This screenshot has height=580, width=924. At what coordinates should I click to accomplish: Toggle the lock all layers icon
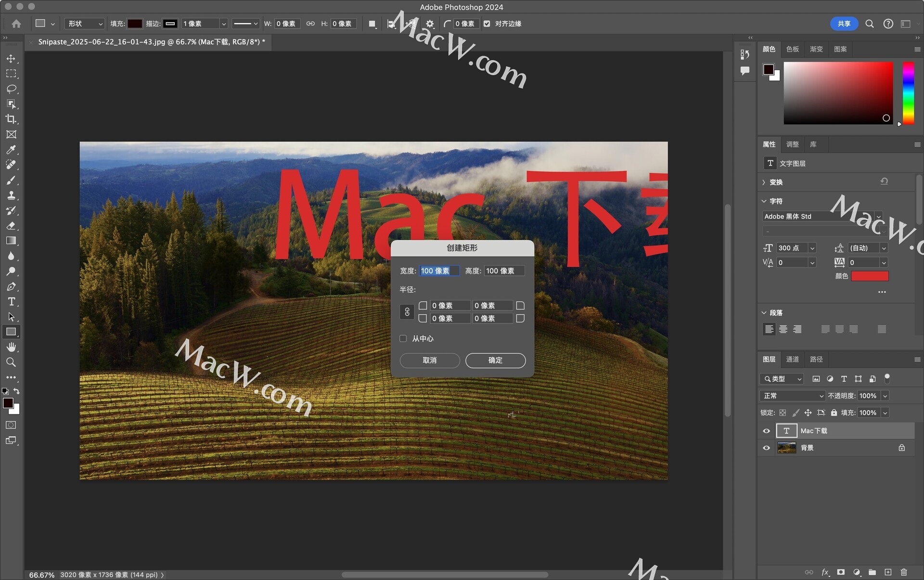click(834, 412)
